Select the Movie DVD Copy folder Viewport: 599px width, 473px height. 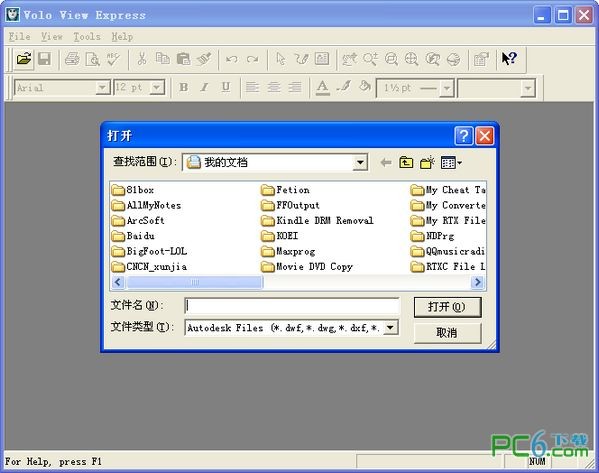coord(307,266)
